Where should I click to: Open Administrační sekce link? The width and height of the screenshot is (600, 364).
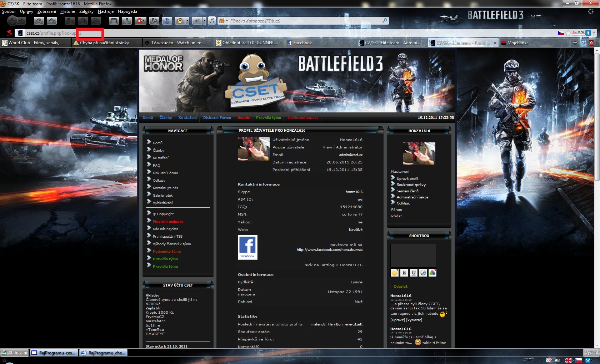click(x=412, y=197)
